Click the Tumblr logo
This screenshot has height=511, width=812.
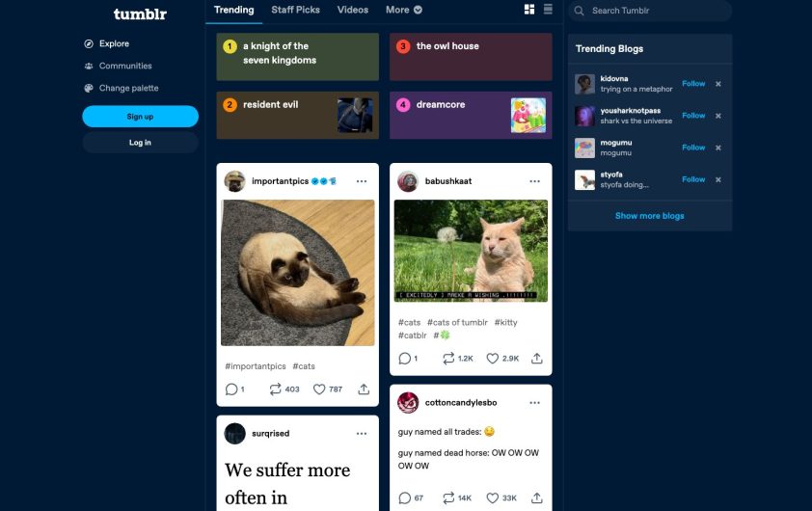coord(140,13)
